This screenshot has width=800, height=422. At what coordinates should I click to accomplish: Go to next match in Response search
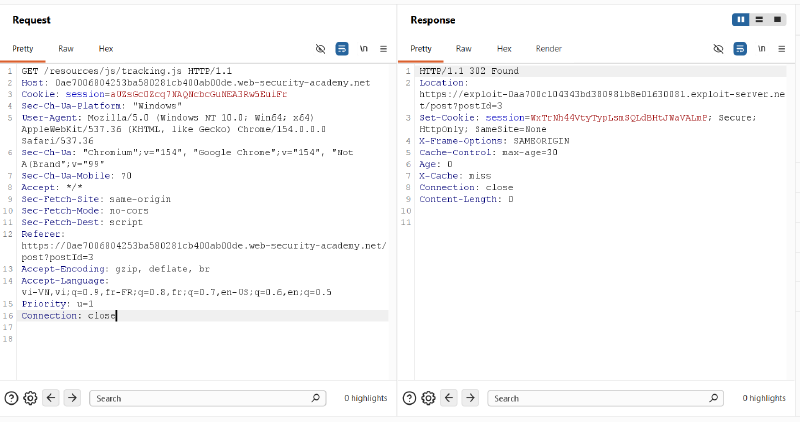click(x=470, y=398)
